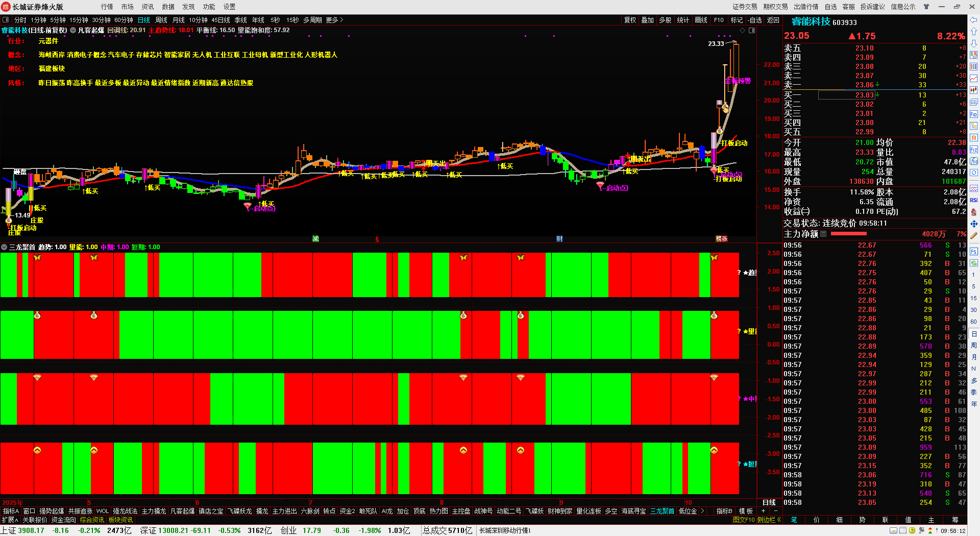
Task: Expand the 扩展 panel toggle
Action: (10, 520)
